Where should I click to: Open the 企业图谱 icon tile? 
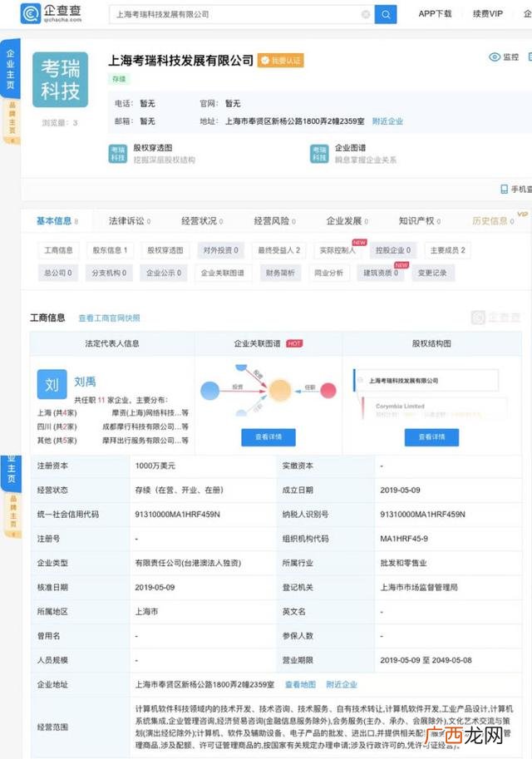click(x=319, y=154)
